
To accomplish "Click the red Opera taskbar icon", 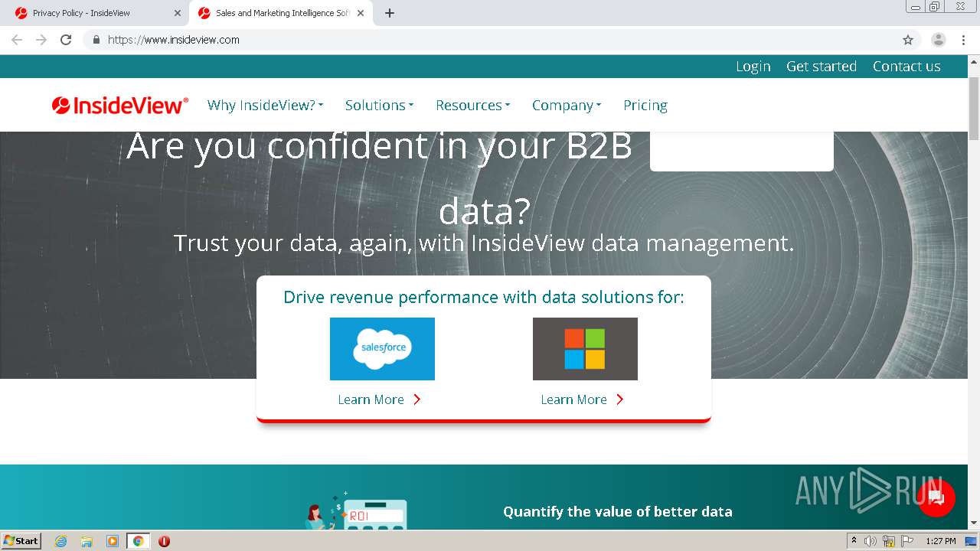I will (x=164, y=541).
